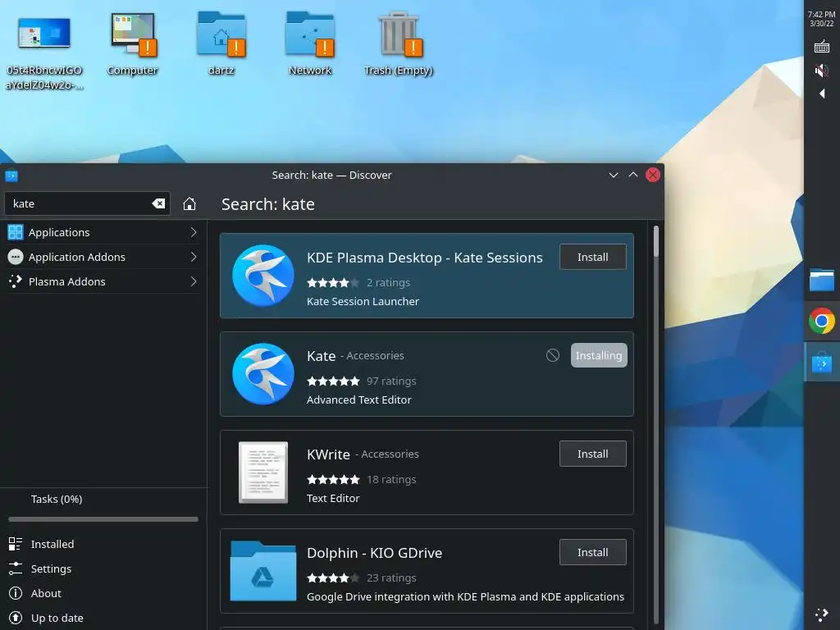The image size is (840, 630).
Task: Click the Application Addons category icon
Action: coord(16,257)
